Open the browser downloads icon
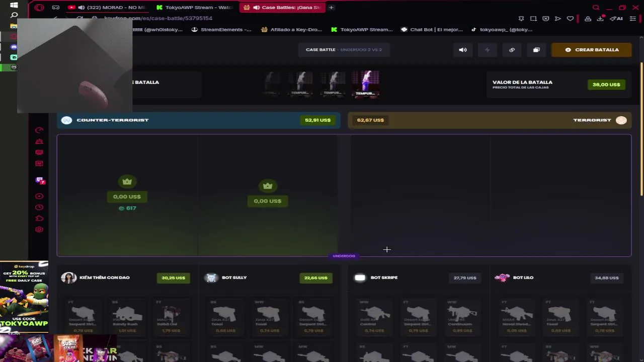644x362 pixels. pos(601,19)
